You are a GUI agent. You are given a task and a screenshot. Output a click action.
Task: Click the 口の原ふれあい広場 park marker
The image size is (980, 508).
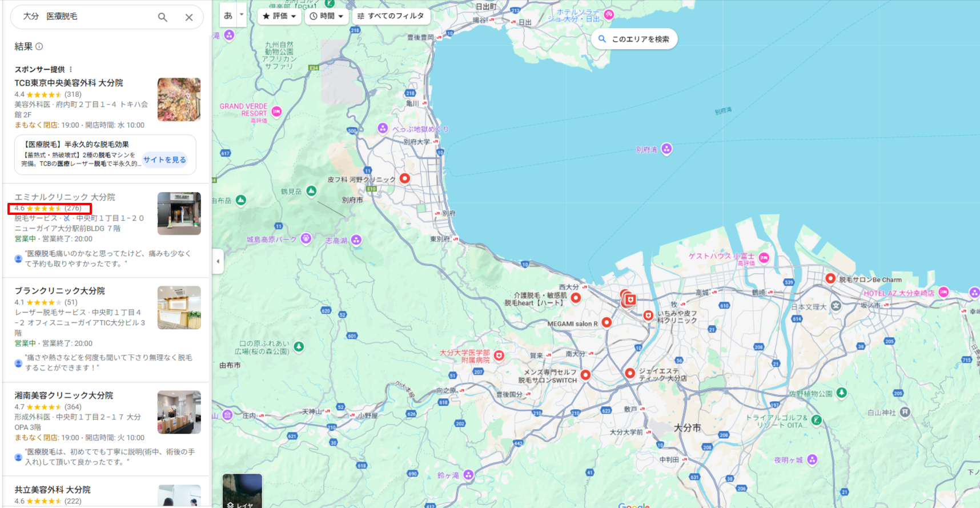coord(299,346)
